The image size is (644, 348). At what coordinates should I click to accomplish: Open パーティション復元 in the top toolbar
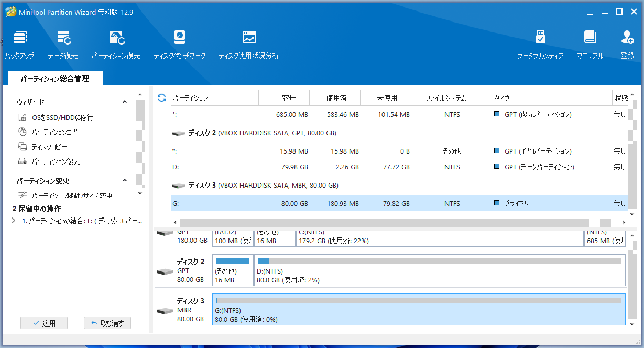(116, 45)
